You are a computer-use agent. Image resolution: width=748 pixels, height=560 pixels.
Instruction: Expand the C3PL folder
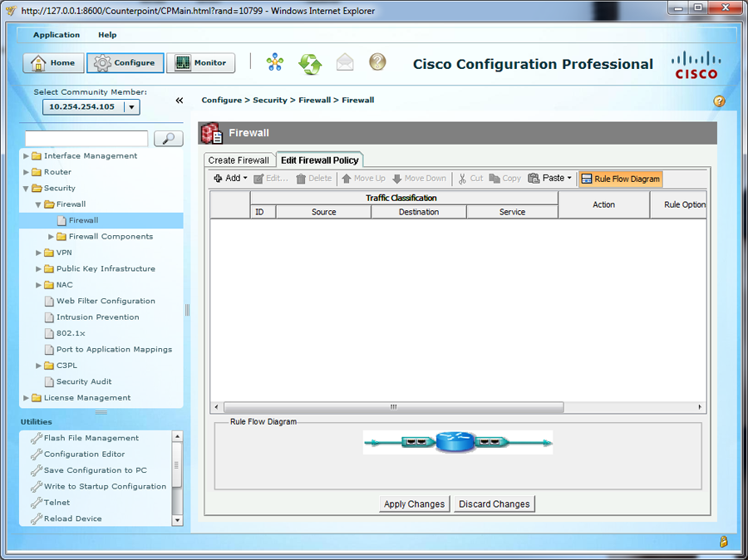38,366
